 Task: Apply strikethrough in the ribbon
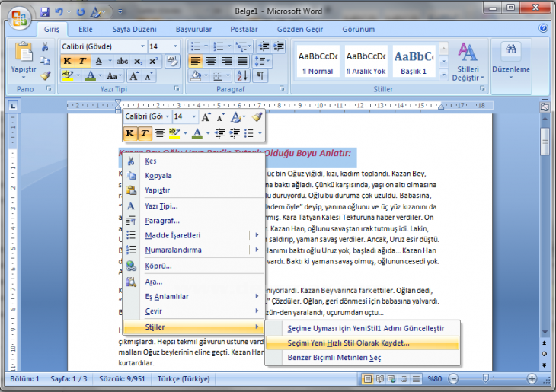pos(123,62)
